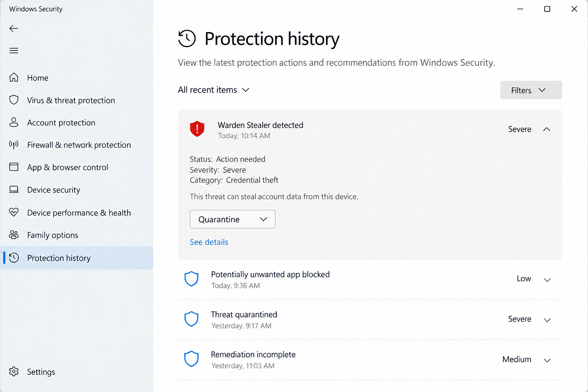The height and width of the screenshot is (392, 588).
Task: Open Account protection page
Action: pos(77,122)
